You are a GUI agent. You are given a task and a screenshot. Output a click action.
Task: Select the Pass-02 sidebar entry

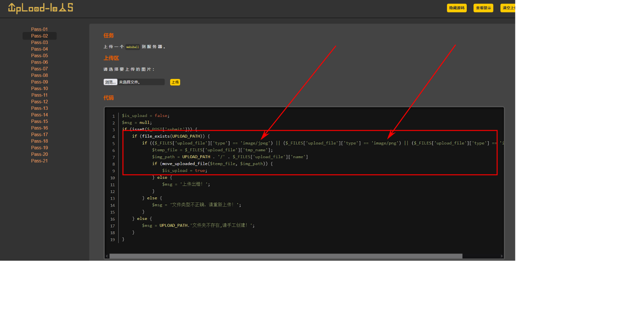click(x=39, y=36)
